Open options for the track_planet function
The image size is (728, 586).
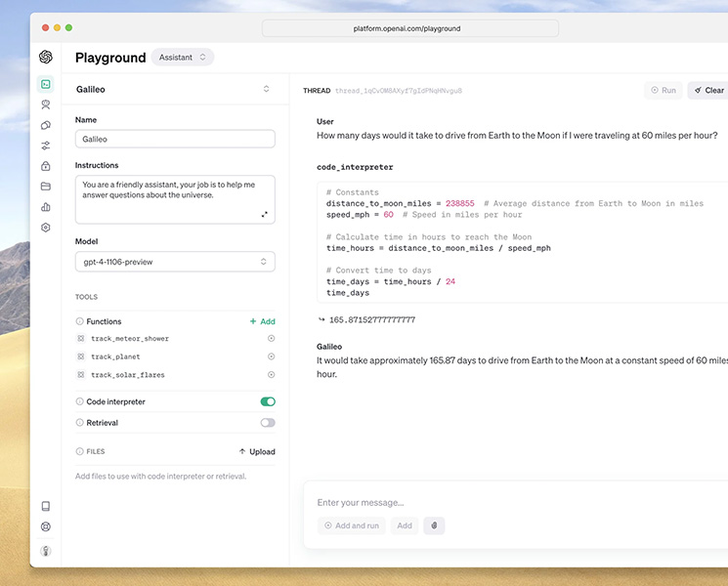[271, 356]
